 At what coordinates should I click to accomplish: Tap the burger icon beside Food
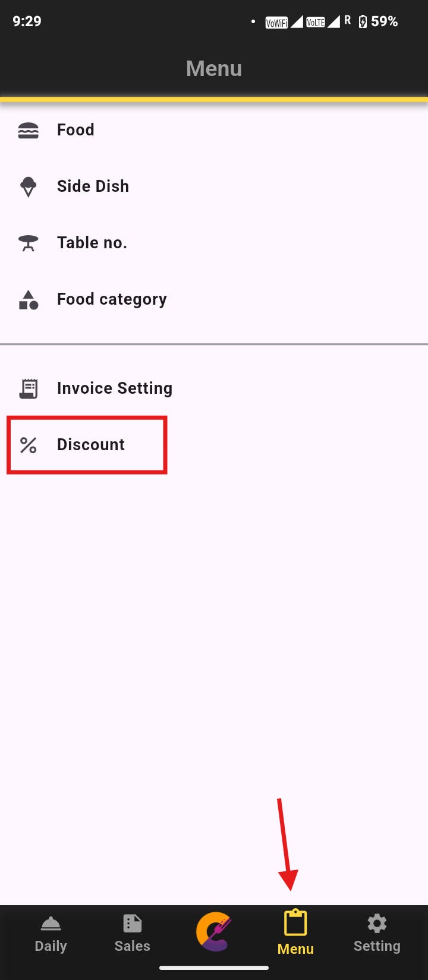[x=29, y=130]
